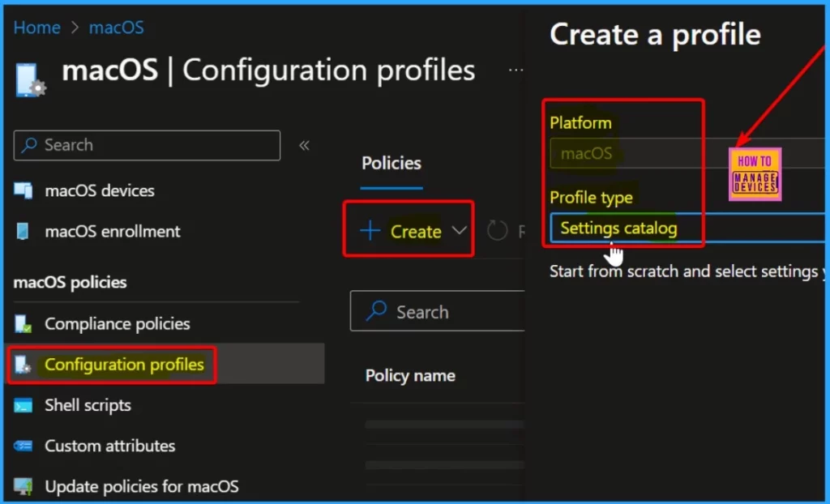
Task: Open Custom attributes
Action: pyautogui.click(x=110, y=446)
